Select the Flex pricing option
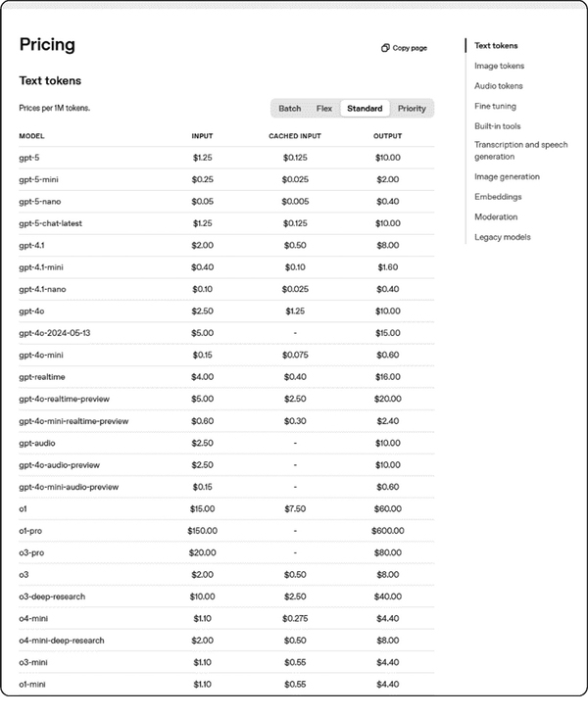Viewport: 588px width, 716px height. click(x=324, y=108)
